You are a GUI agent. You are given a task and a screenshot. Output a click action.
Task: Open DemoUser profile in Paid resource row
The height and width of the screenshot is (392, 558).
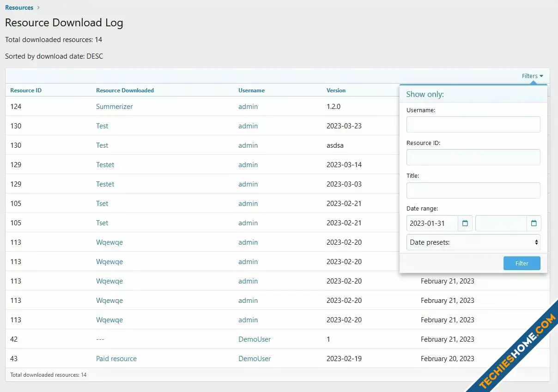tap(255, 359)
